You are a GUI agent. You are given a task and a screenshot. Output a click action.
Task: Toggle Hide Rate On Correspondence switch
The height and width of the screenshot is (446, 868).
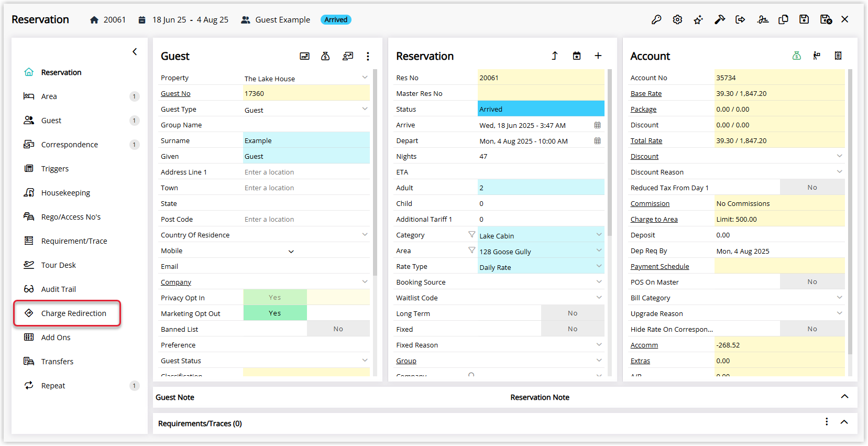coord(812,329)
